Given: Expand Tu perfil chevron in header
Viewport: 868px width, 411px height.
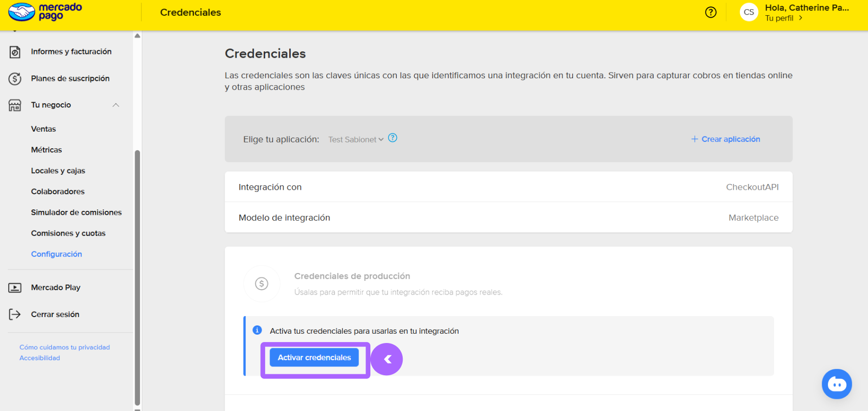Looking at the screenshot, I should coord(800,18).
